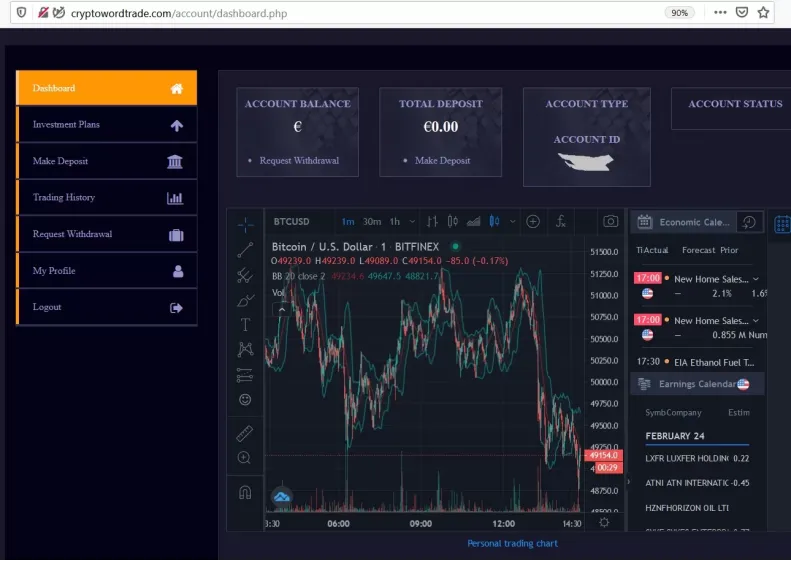The image size is (791, 561).
Task: Click the 90% zoom level indicator
Action: (679, 13)
